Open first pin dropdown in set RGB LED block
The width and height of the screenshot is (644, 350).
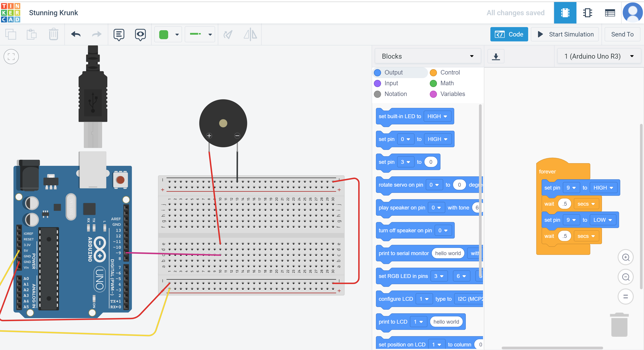click(439, 276)
